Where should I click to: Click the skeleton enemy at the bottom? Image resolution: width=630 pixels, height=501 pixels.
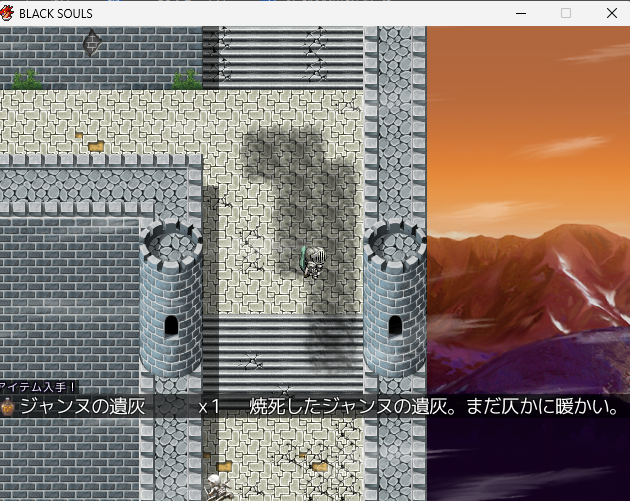[217, 488]
